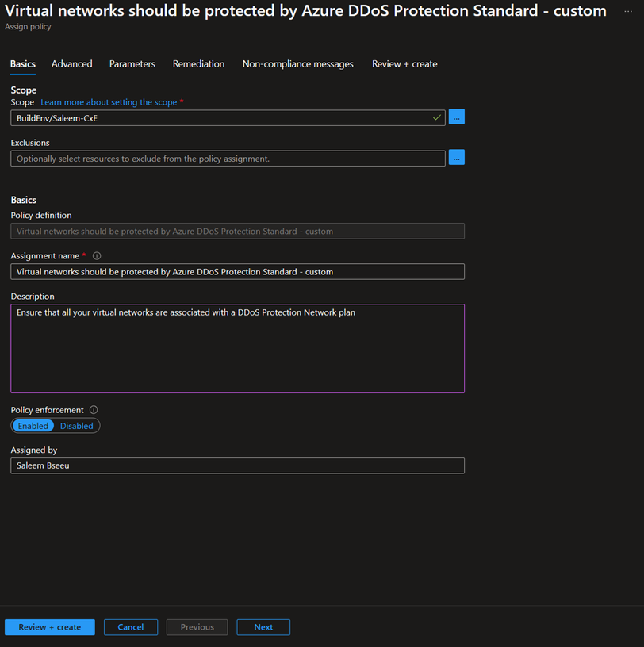Screen dimensions: 644x647
Task: Open the Remediation tab
Action: point(198,64)
